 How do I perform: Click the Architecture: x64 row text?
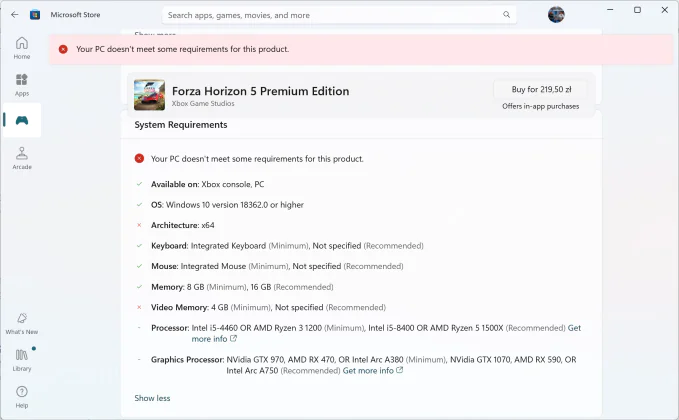(182, 225)
